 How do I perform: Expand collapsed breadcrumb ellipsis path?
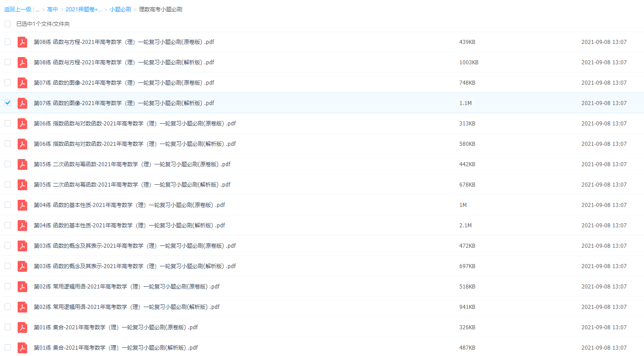click(37, 10)
